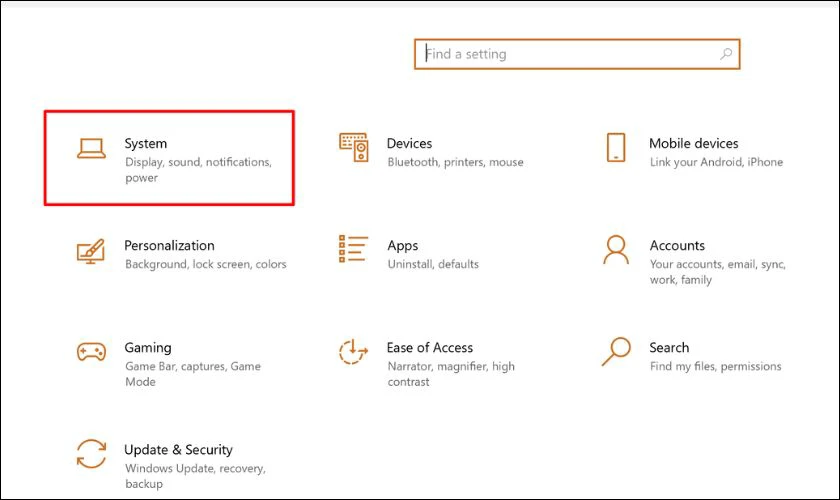Click the game controller Gaming icon
This screenshot has height=500, width=840.
tap(91, 352)
